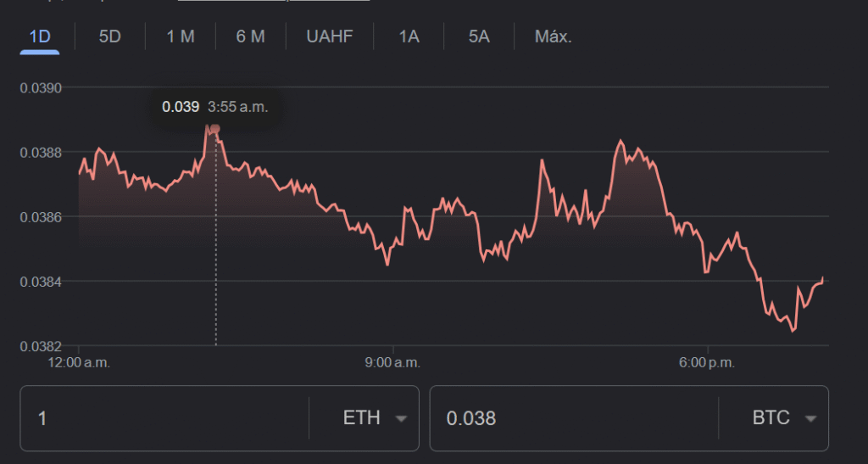Click the 0.0390 y-axis label
Image resolution: width=868 pixels, height=464 pixels.
41,88
